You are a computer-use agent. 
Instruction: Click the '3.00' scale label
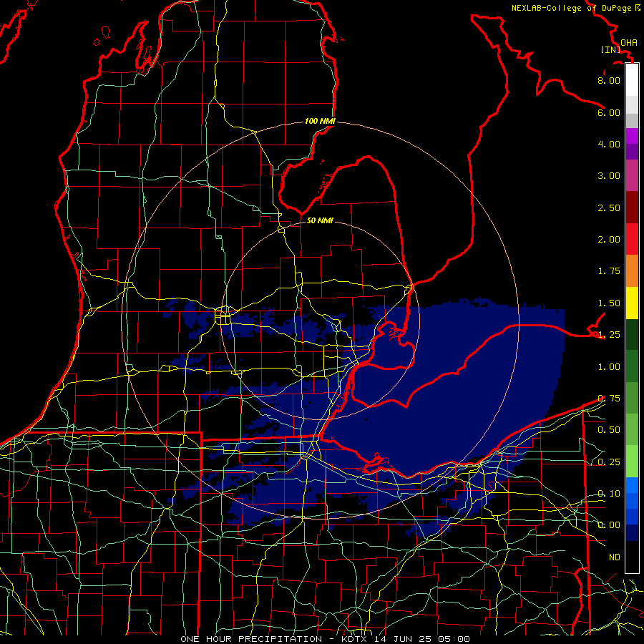click(609, 176)
